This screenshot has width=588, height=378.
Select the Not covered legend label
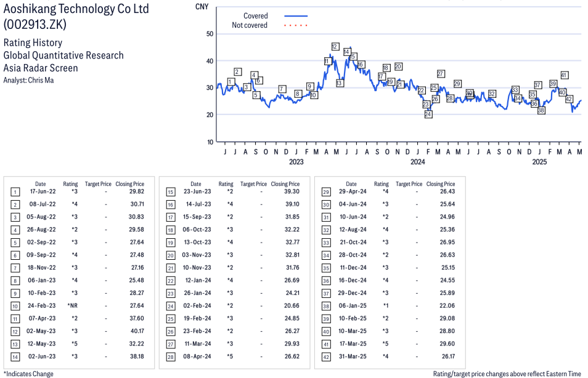pyautogui.click(x=250, y=25)
